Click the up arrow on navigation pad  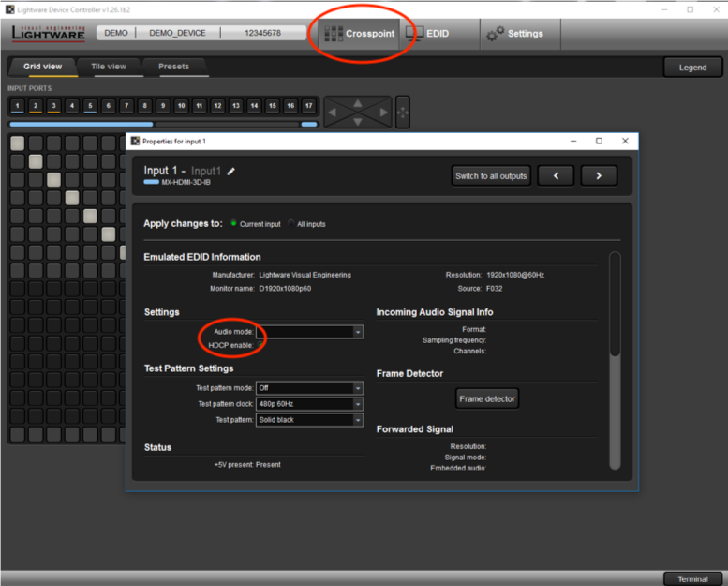click(358, 103)
